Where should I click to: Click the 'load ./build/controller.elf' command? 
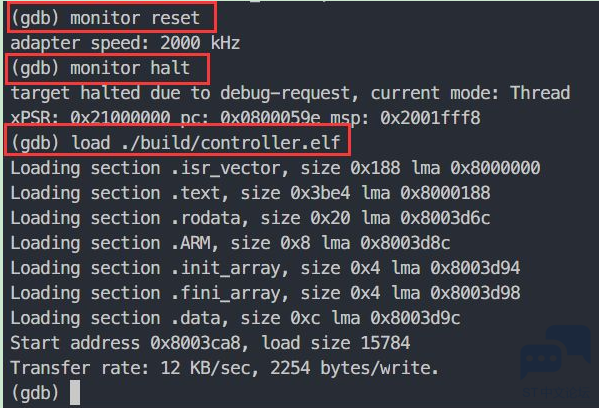tap(176, 143)
